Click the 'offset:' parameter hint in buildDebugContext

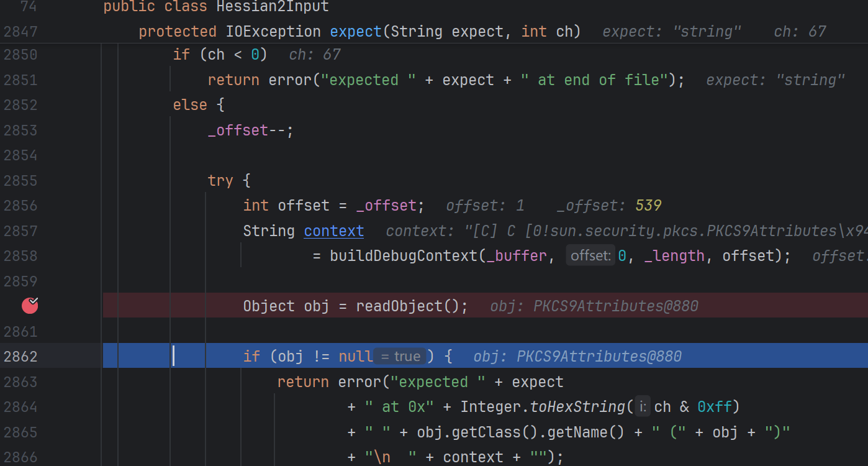590,256
